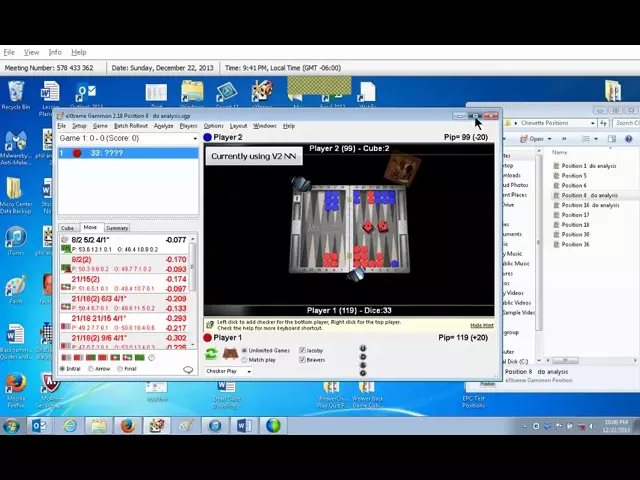Screen dimensions: 640x480
Task: Click the help icon in Explorer window
Action: pyautogui.click(x=629, y=139)
